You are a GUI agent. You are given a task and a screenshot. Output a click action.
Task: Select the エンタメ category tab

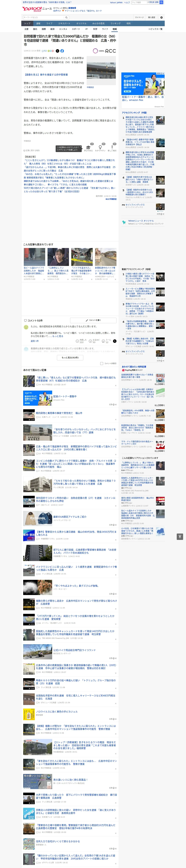pyautogui.click(x=63, y=29)
